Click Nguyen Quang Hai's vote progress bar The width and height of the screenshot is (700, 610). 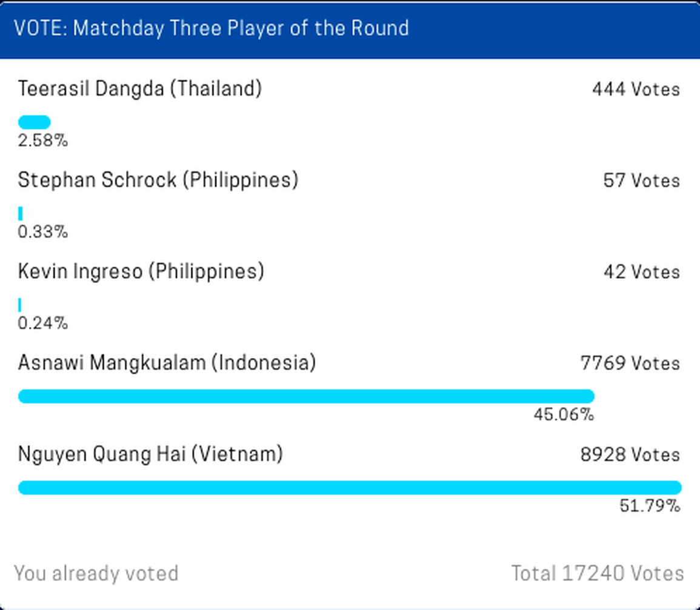(x=350, y=488)
